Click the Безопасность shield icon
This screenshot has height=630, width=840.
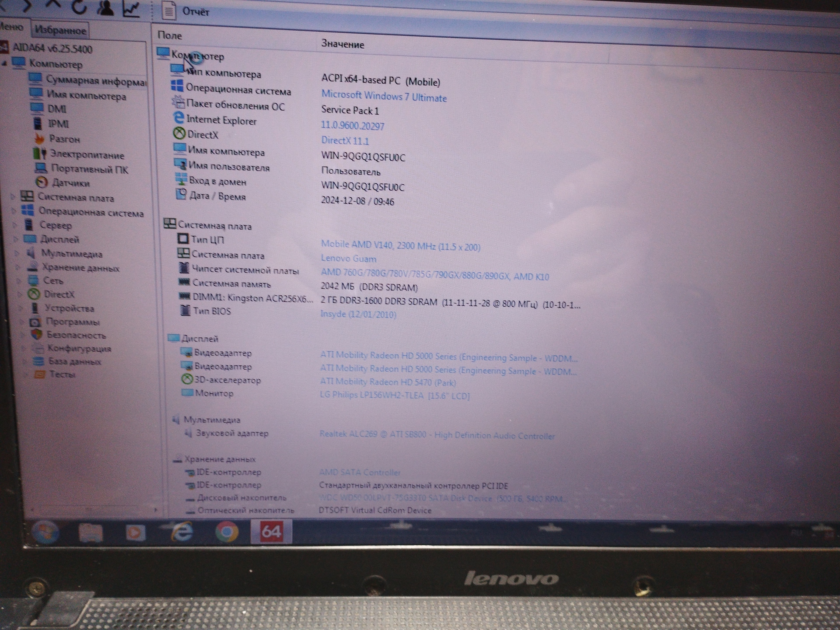pos(37,335)
